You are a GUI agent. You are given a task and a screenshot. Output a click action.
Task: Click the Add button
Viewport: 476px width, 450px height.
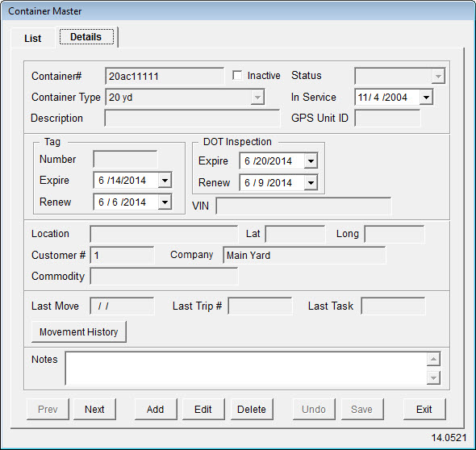tap(156, 410)
